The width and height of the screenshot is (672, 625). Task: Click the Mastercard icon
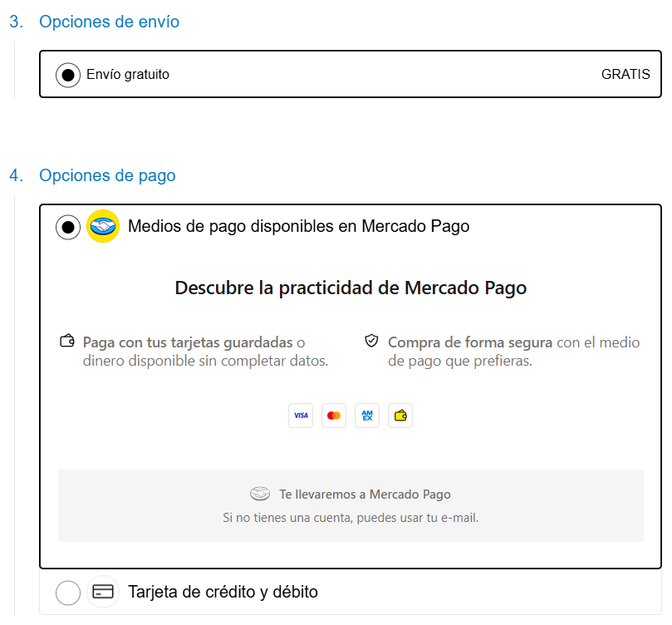pos(334,416)
